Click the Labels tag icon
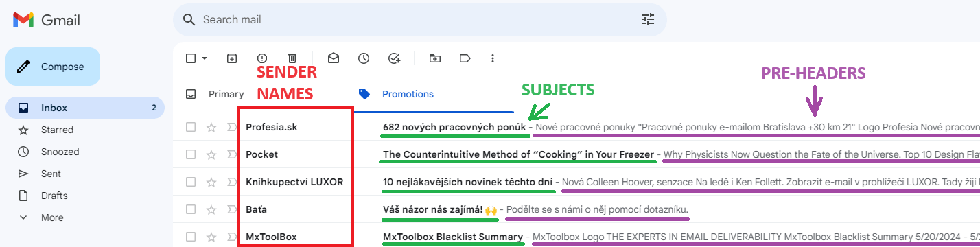980x247 pixels. [465, 58]
